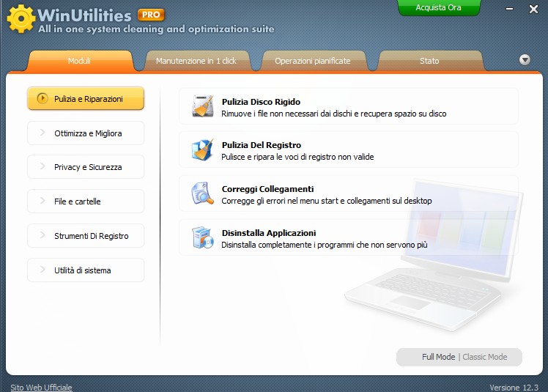
Task: Open the Sito Web Ufficiale link
Action: (x=41, y=388)
